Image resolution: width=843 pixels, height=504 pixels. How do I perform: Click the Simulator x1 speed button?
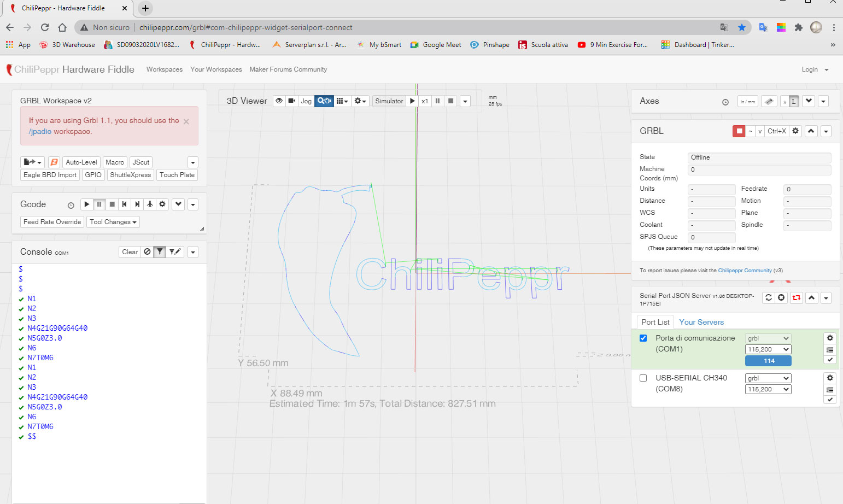click(x=425, y=101)
